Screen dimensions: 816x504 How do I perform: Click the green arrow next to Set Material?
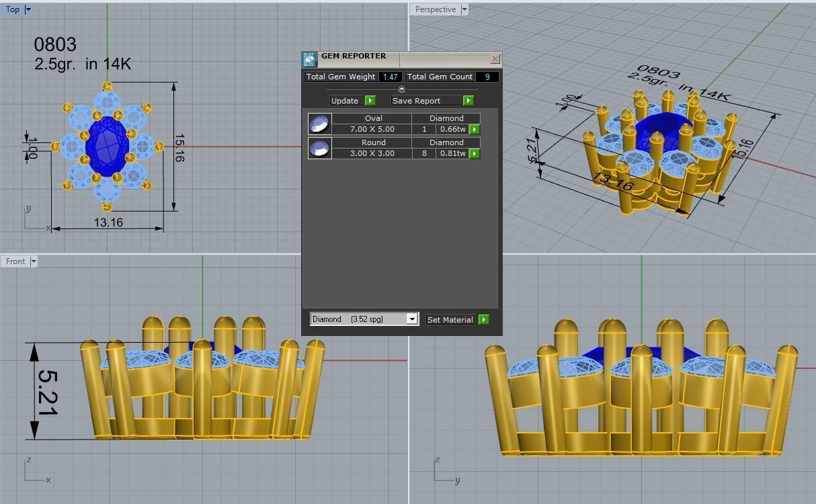[x=484, y=320]
